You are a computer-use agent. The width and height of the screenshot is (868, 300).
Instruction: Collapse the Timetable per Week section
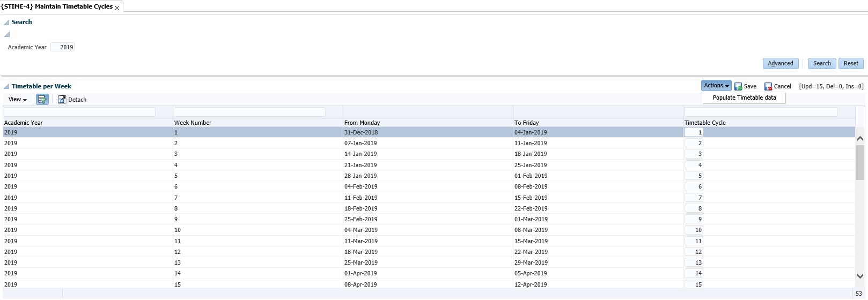6,87
